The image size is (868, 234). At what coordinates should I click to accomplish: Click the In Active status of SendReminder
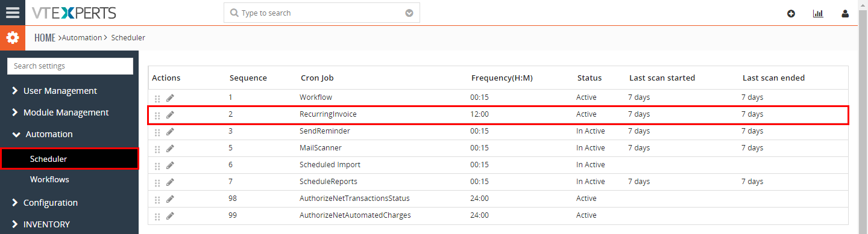tap(591, 131)
